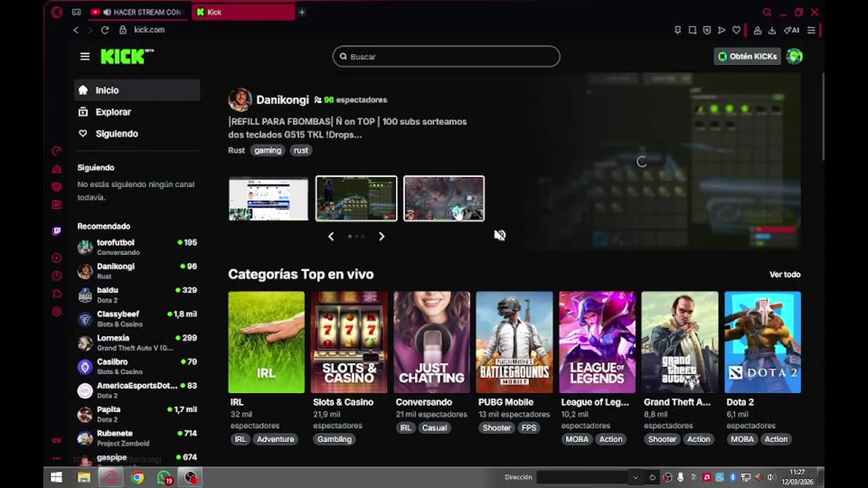The width and height of the screenshot is (868, 488).
Task: Click the rust tag on featured stream
Action: [301, 150]
